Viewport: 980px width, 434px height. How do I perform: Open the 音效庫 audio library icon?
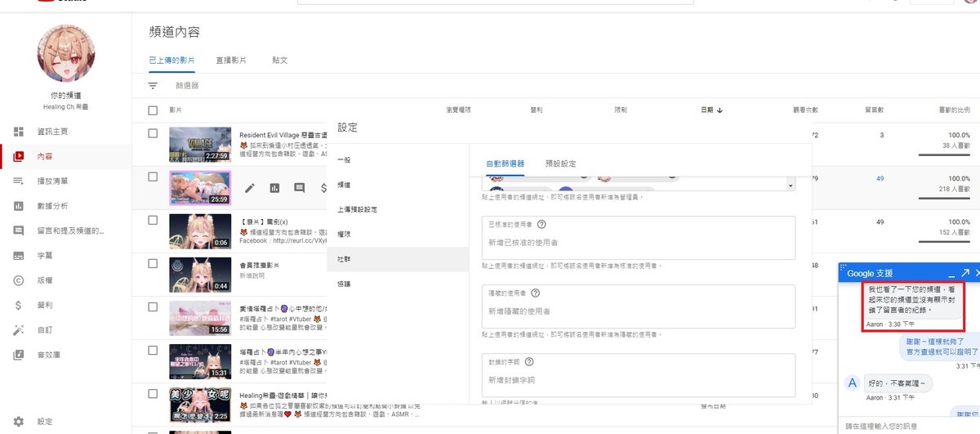coord(18,355)
